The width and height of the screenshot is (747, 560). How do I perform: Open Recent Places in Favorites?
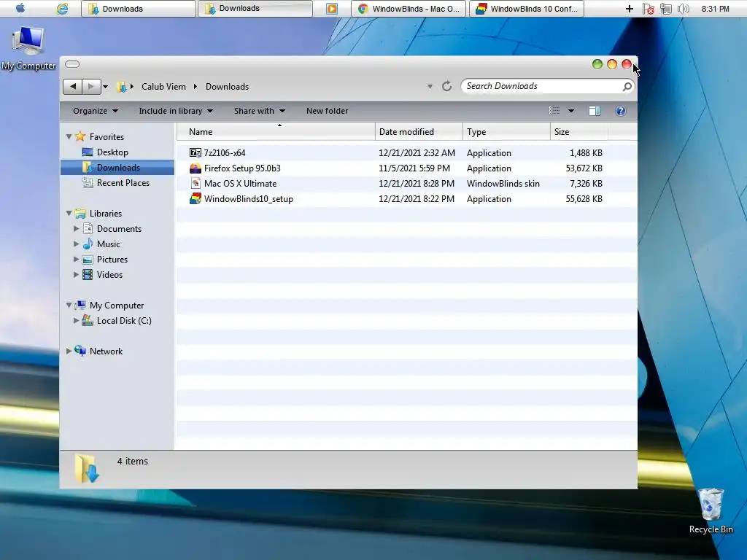[123, 183]
